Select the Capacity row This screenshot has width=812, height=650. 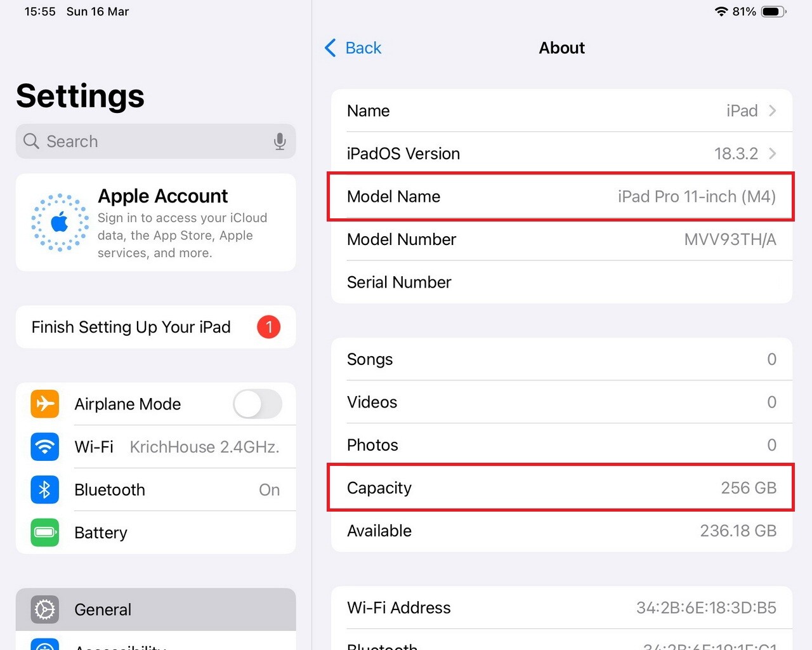(x=561, y=487)
